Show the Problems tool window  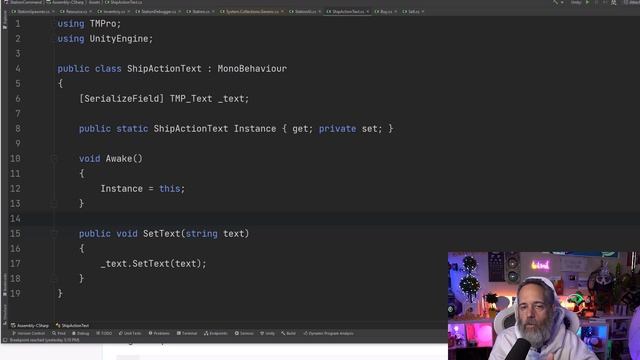(x=159, y=333)
